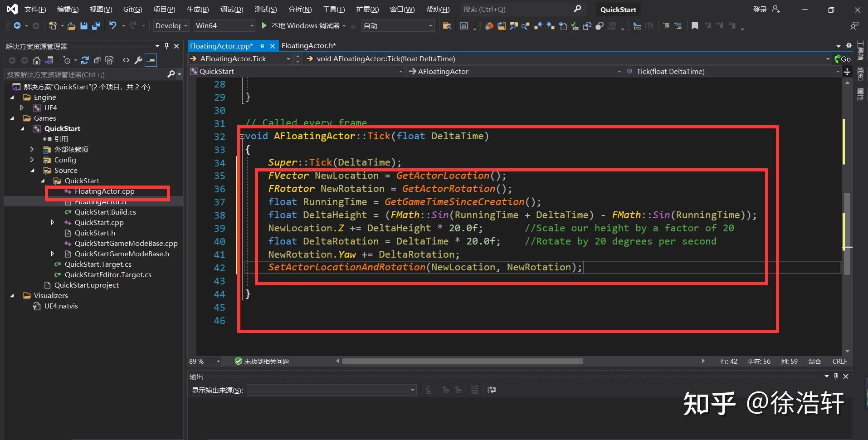Open the Win64 platform dropdown
The width and height of the screenshot is (868, 440).
[225, 26]
